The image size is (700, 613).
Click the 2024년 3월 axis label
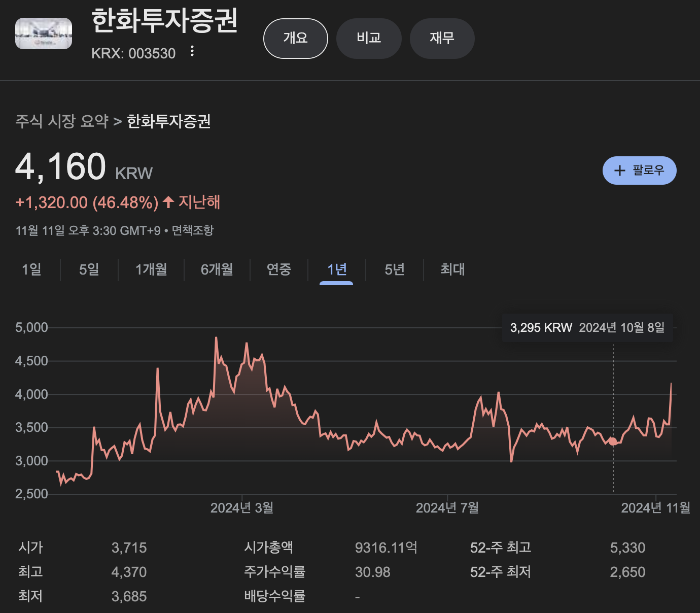pos(242,508)
